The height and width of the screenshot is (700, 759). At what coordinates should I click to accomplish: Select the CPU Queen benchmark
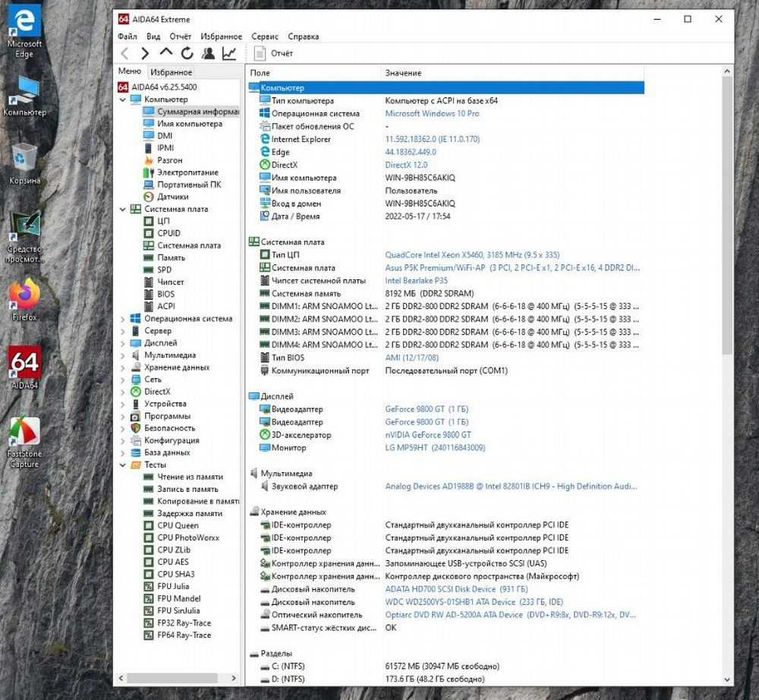(178, 526)
